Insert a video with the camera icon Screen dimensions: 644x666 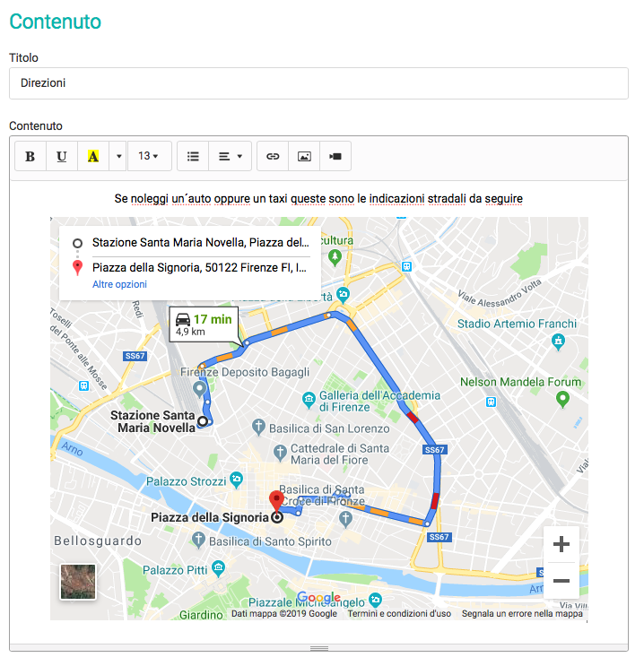pyautogui.click(x=335, y=156)
